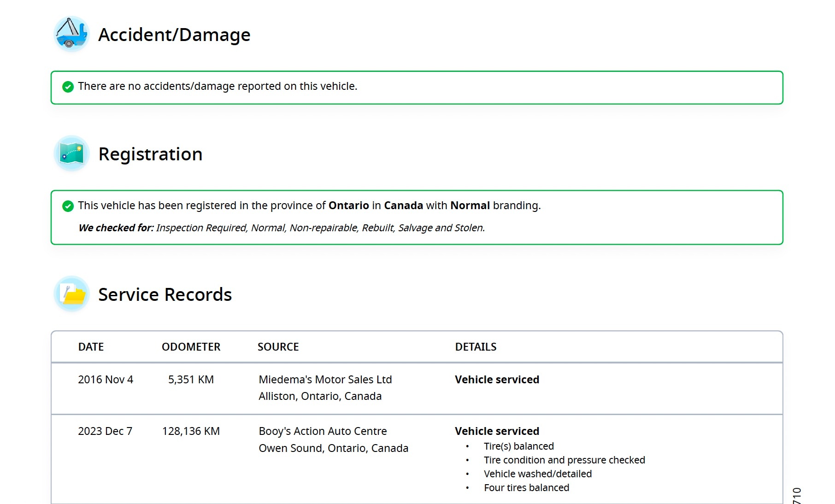Screen dimensions: 835x504
Task: Click the DETAILS column header
Action: [x=476, y=347]
